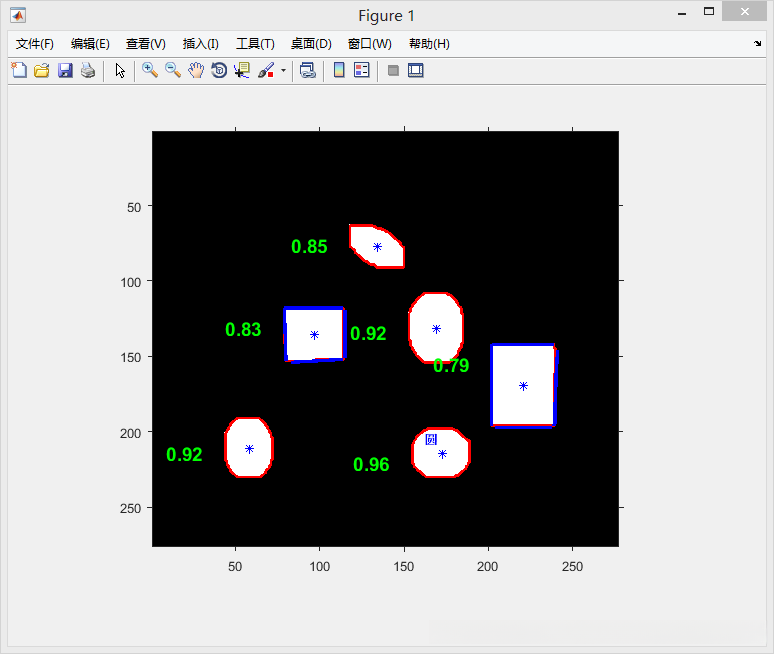Print the figure using the printer icon
The width and height of the screenshot is (774, 654).
click(x=88, y=70)
